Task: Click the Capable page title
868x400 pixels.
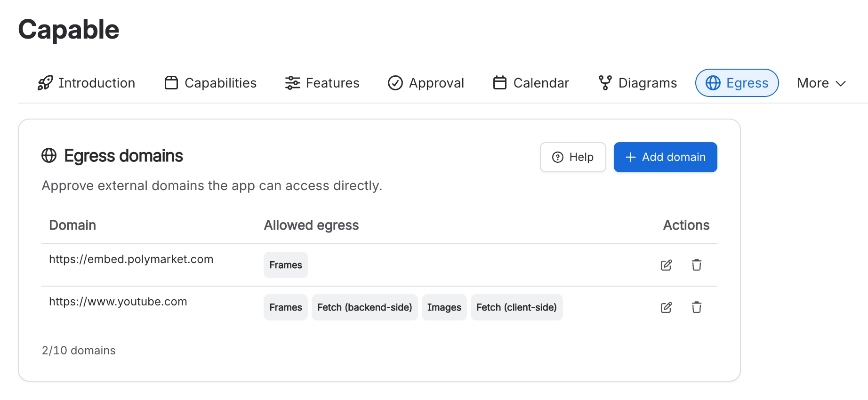Action: coord(69,30)
